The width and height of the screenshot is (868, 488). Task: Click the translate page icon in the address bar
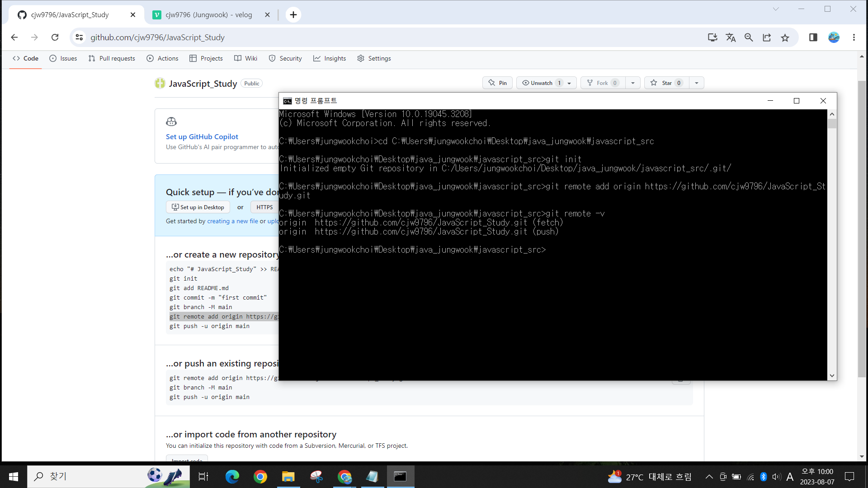pos(731,38)
